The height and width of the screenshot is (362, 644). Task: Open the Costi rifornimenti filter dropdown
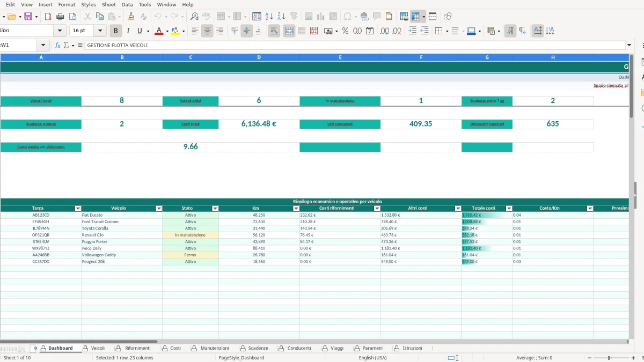377,209
